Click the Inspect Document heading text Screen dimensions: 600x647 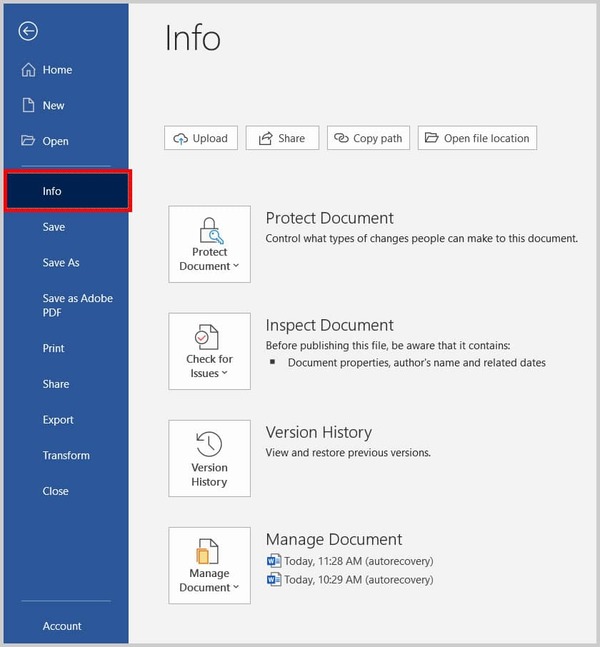[x=329, y=325]
